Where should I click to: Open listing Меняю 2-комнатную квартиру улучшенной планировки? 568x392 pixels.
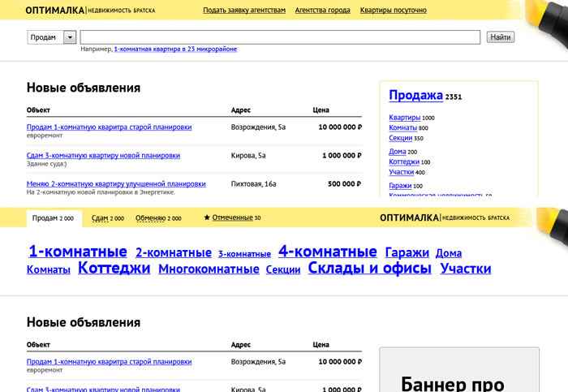116,183
